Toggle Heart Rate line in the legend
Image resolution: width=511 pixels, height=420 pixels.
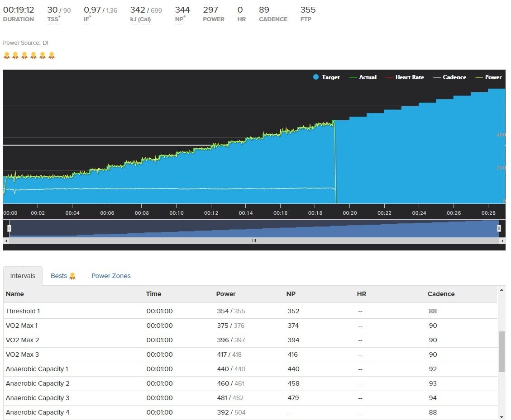click(405, 77)
